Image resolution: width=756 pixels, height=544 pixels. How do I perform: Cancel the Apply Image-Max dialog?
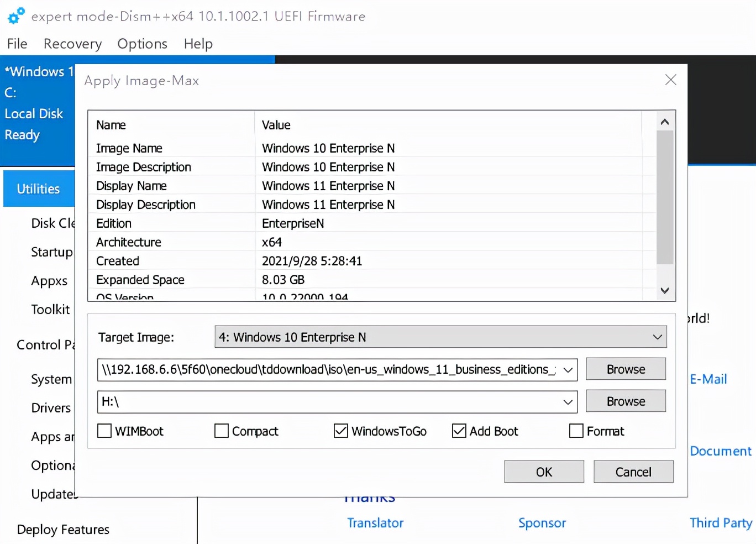pos(633,472)
